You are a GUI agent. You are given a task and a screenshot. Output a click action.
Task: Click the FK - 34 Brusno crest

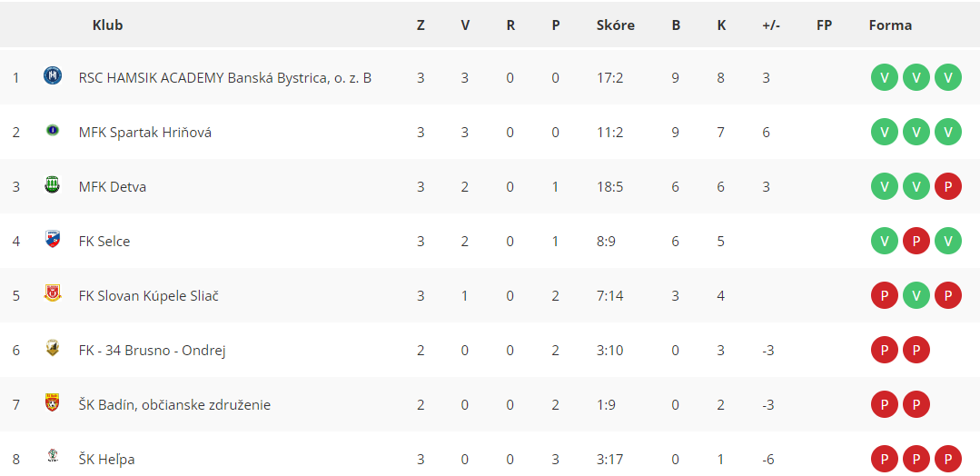click(53, 348)
